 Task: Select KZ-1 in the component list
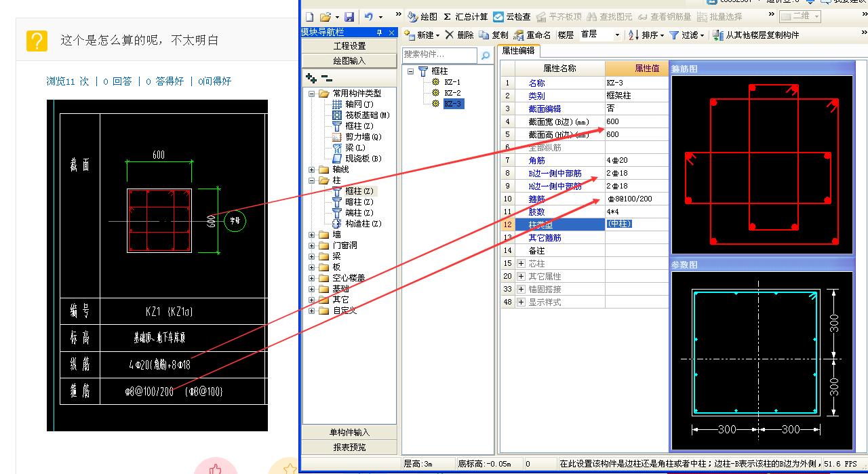[452, 82]
